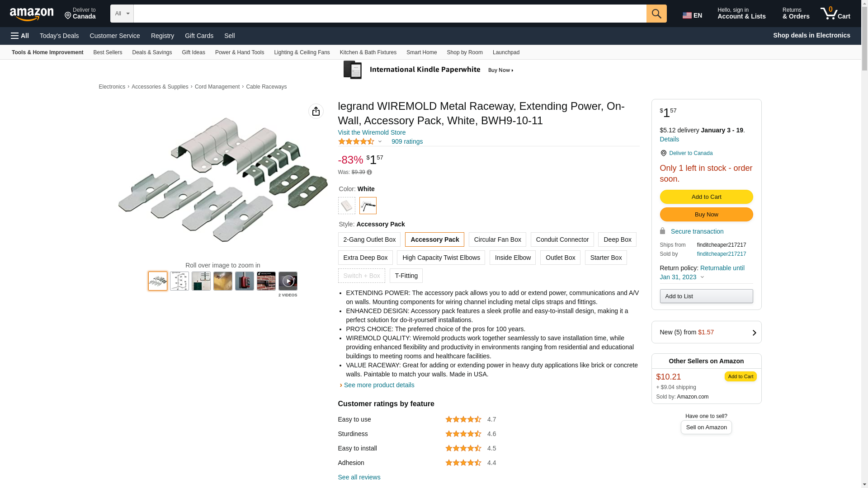Screen dimensions: 868x488
Task: Expand the Add to List dropdown
Action: (706, 296)
